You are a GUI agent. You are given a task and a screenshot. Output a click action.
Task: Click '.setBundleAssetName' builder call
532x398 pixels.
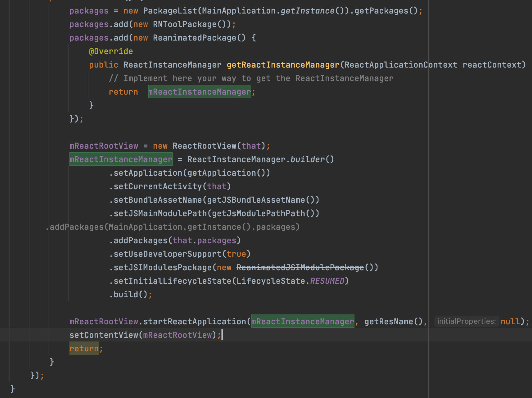tap(155, 200)
